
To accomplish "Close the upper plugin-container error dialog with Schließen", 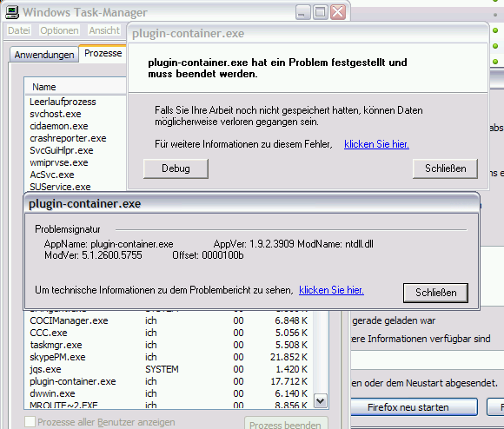I will tap(445, 168).
